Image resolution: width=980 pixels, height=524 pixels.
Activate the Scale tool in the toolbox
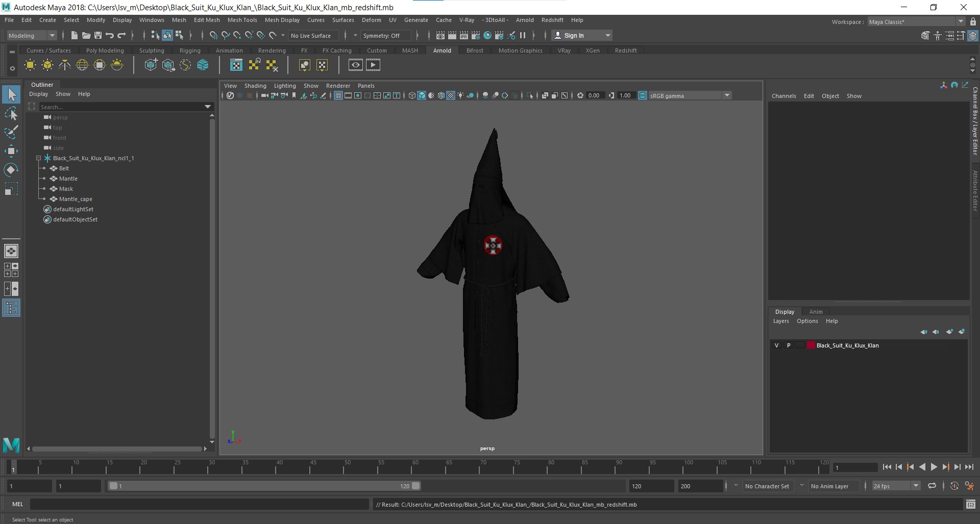tap(11, 189)
